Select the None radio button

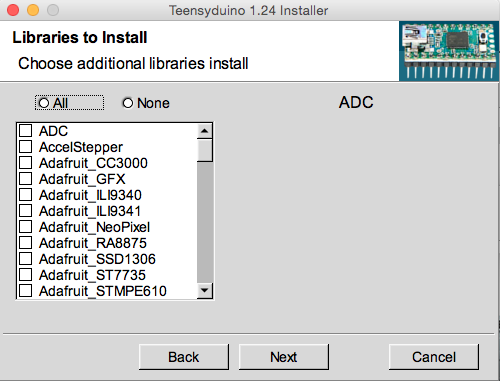click(128, 103)
